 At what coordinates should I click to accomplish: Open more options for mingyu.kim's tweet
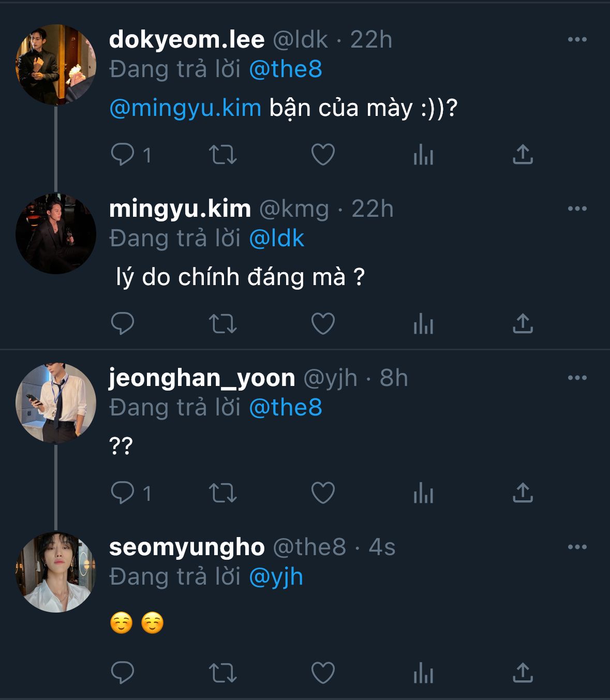coord(577,209)
